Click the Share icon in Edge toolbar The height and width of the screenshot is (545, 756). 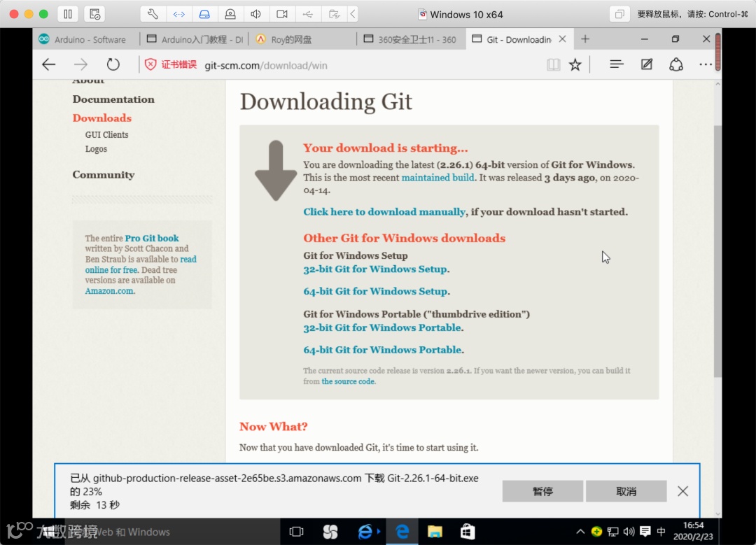click(676, 64)
